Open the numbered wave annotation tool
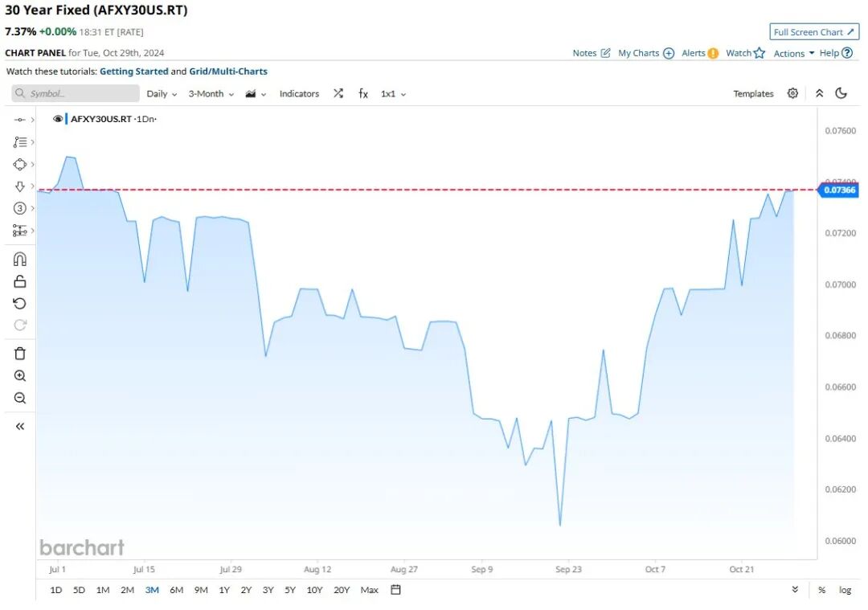 tap(20, 208)
